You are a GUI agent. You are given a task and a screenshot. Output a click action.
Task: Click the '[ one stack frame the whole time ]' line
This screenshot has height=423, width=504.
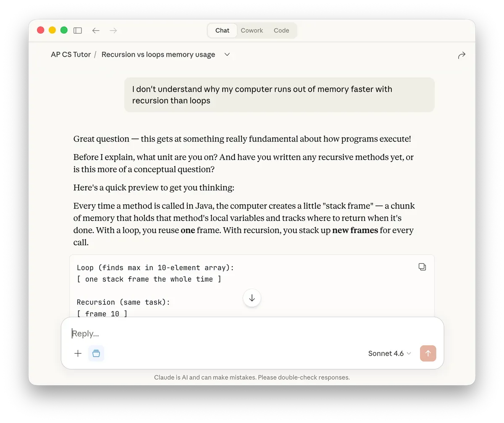tap(149, 279)
